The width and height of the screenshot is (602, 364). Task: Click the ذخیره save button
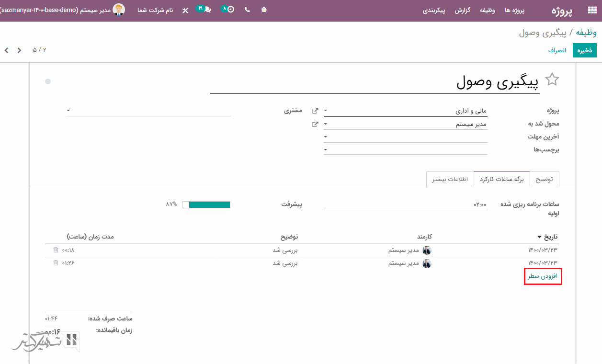click(x=584, y=50)
